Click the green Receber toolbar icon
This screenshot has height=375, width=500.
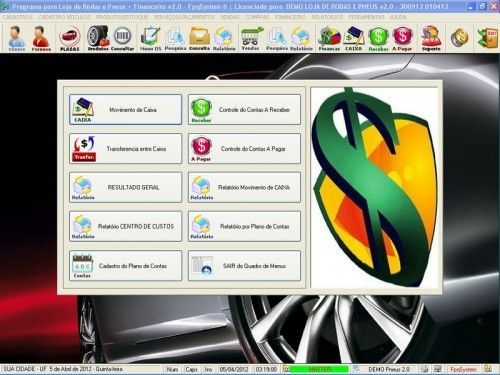(378, 38)
